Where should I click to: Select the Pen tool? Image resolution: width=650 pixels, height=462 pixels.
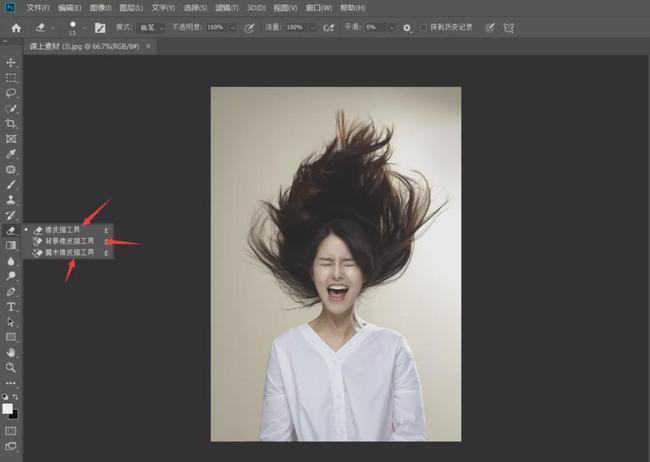(11, 292)
